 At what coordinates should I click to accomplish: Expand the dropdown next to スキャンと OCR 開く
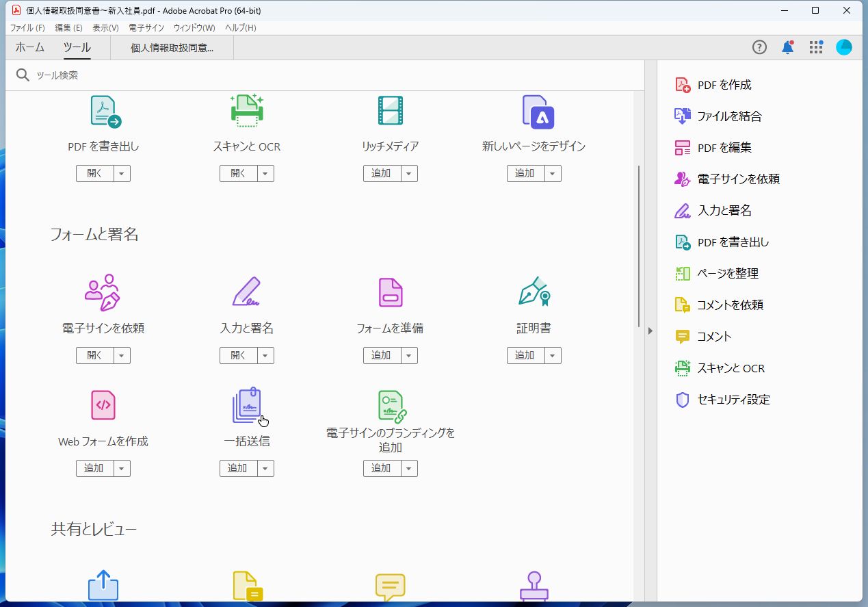point(266,173)
